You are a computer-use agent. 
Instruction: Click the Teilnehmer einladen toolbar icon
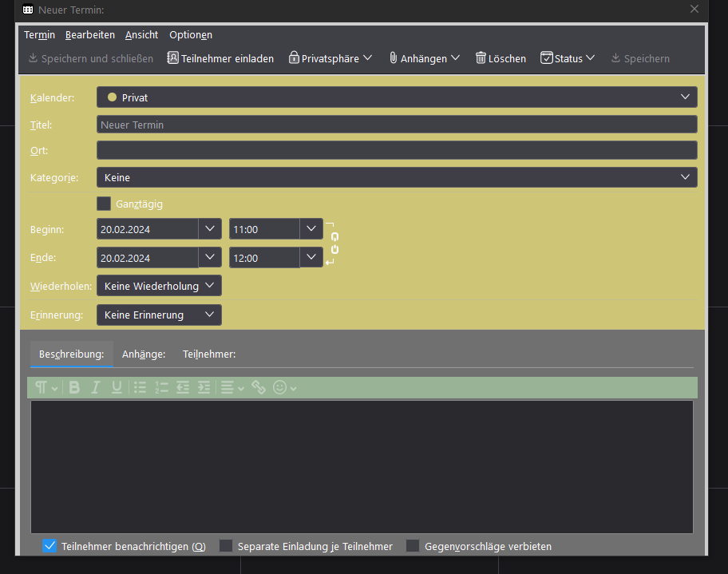[172, 58]
